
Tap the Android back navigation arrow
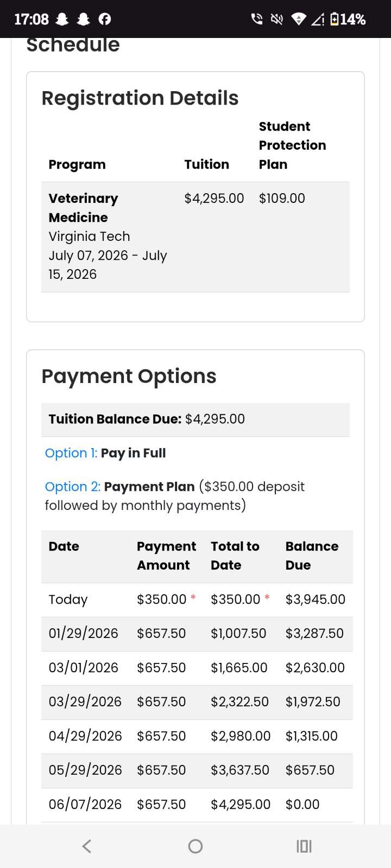(87, 846)
